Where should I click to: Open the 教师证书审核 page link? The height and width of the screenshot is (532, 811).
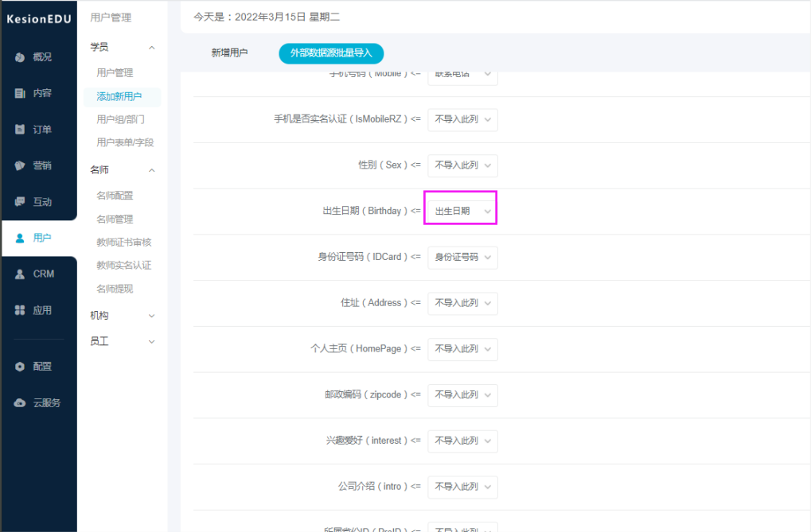[x=123, y=242]
